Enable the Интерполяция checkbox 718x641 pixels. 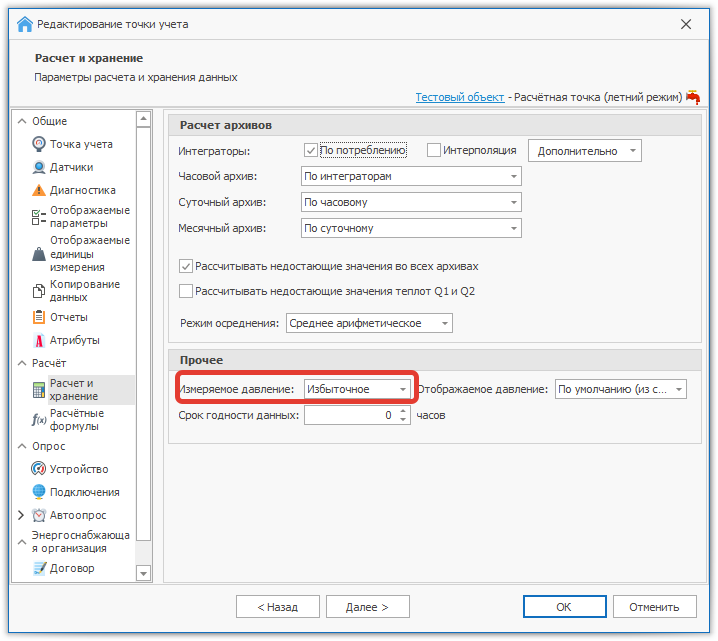pos(434,151)
